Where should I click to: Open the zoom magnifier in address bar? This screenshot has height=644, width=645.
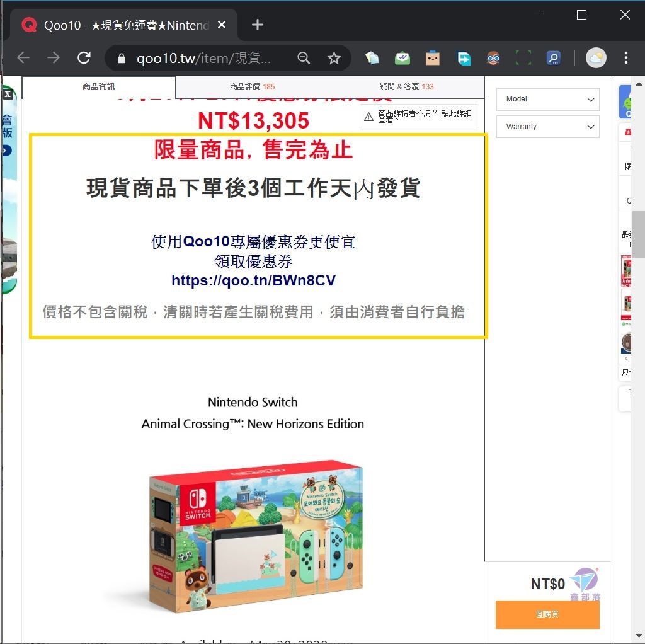click(x=304, y=58)
